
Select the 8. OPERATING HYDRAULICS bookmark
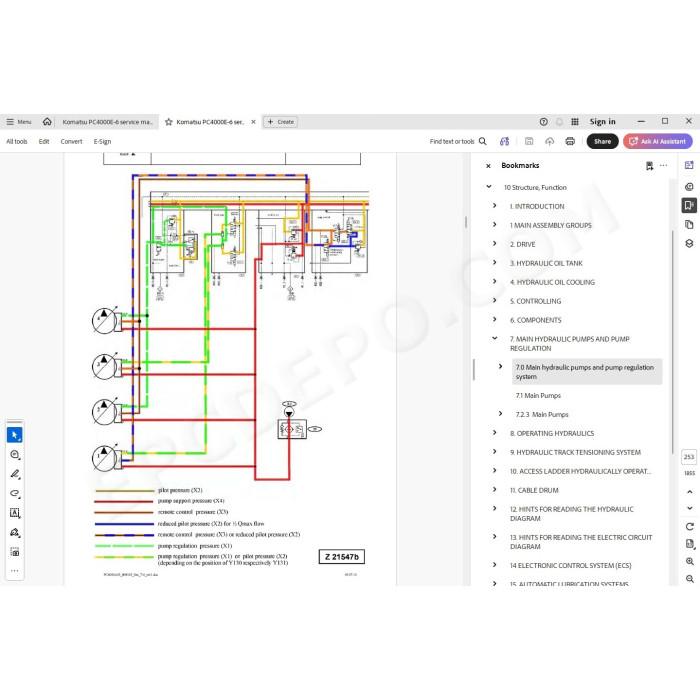pos(552,433)
